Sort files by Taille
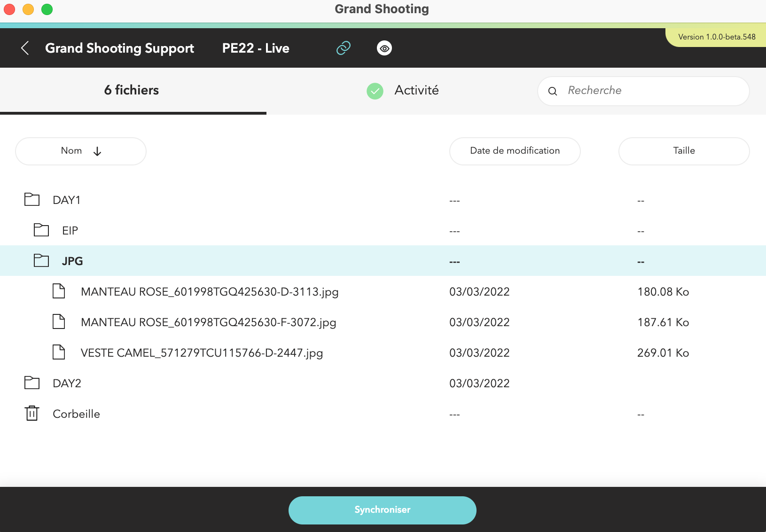Viewport: 766px width, 532px height. pos(684,151)
